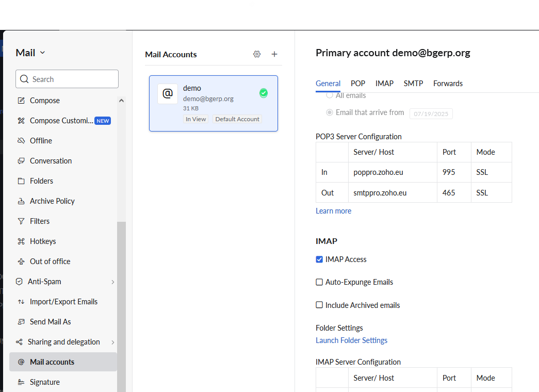Click the Hotkeys command-key icon
The height and width of the screenshot is (392, 539).
tap(21, 241)
